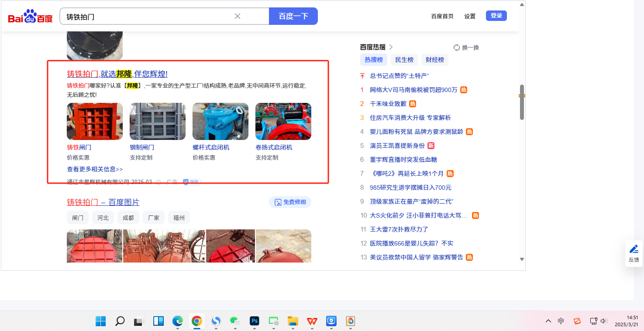Select the 成都 filter chip
644x331 pixels.
click(128, 218)
